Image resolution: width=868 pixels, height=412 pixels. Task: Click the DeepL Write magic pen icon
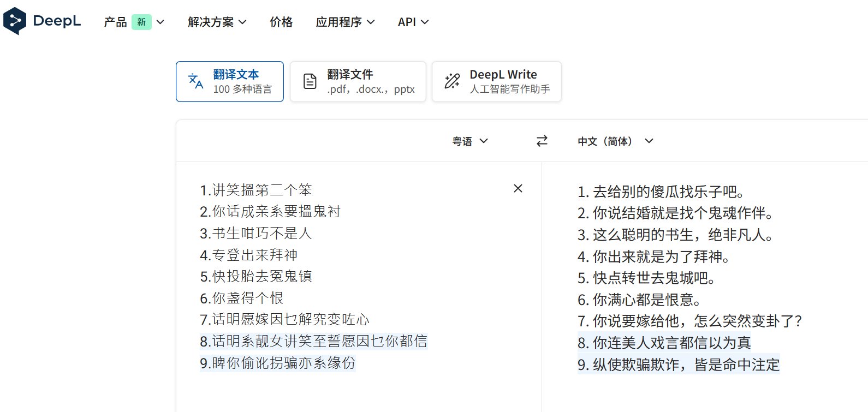pyautogui.click(x=452, y=81)
